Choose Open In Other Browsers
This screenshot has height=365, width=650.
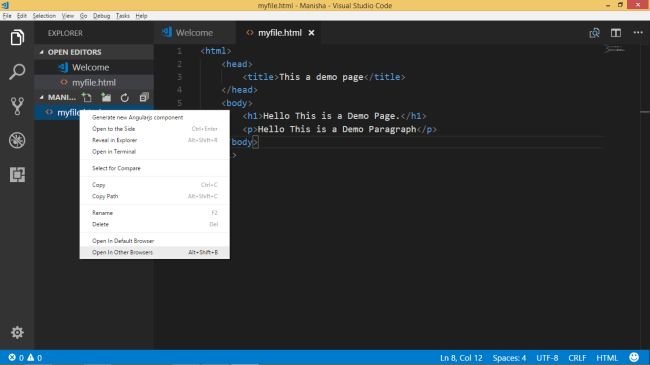click(155, 252)
